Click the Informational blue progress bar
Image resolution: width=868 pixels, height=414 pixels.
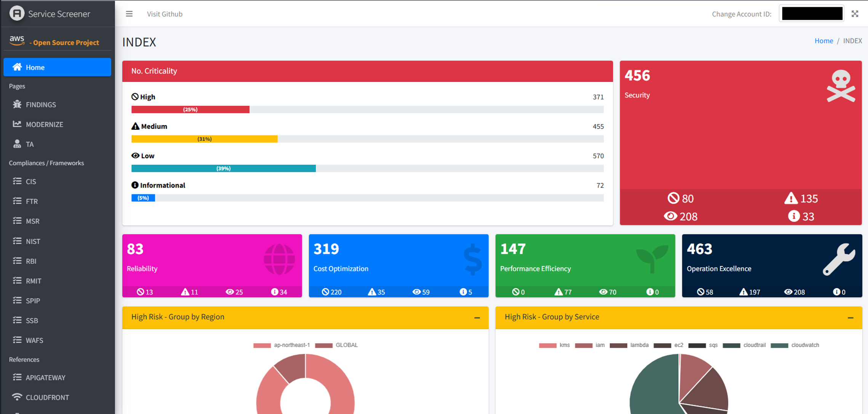click(143, 198)
